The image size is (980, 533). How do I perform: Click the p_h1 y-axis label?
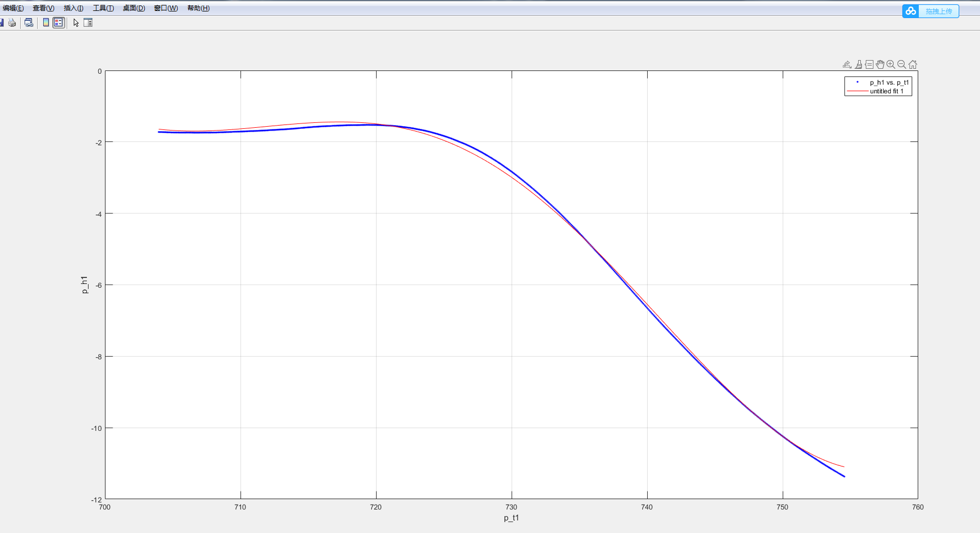(x=84, y=285)
